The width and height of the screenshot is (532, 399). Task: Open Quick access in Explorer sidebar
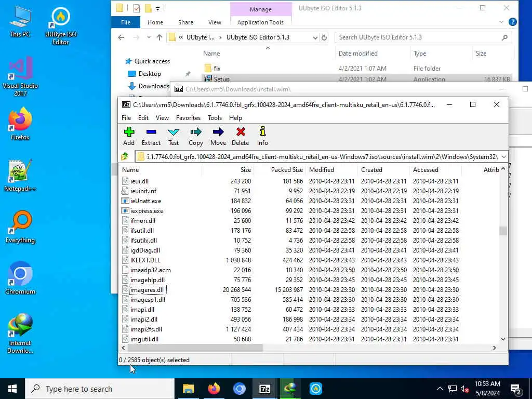click(152, 61)
